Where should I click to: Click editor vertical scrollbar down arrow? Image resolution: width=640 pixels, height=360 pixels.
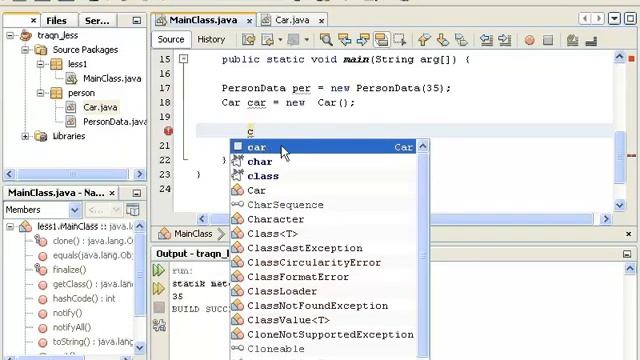coord(619,205)
